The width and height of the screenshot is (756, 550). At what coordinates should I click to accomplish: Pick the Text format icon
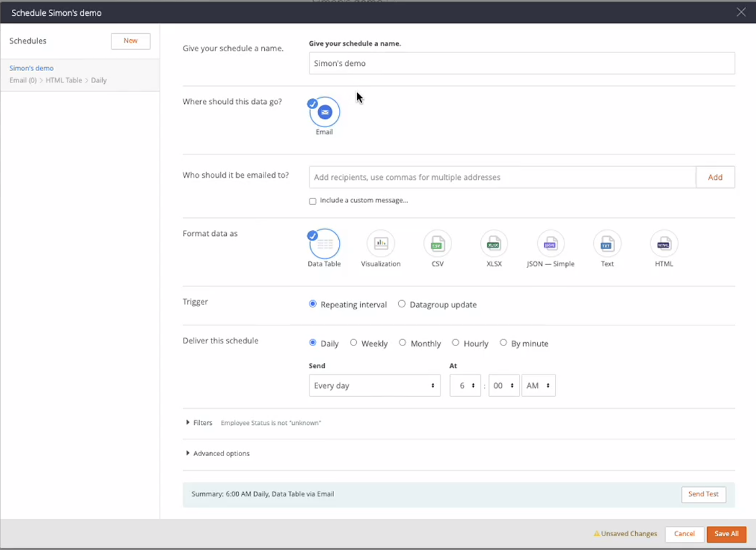coord(607,244)
